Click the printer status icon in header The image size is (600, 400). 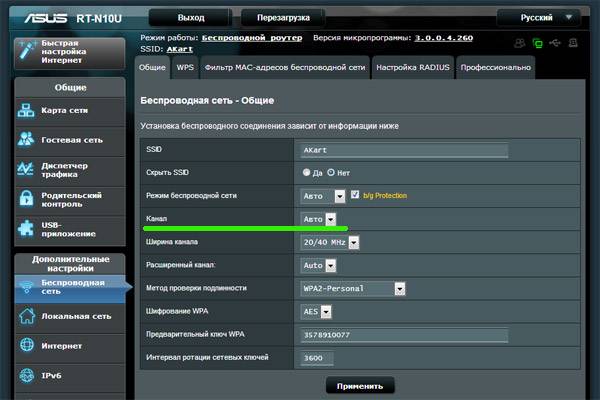[573, 43]
